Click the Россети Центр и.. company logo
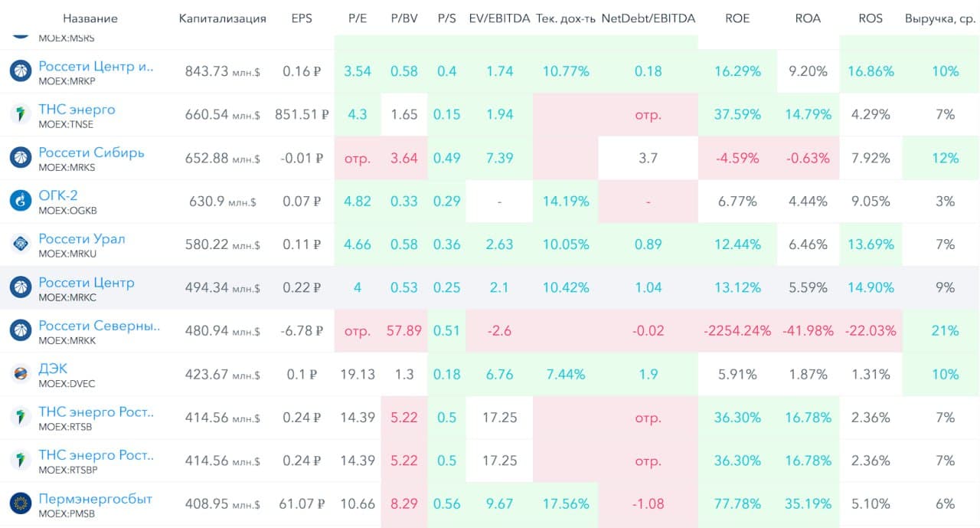The image size is (980, 528). 20,71
